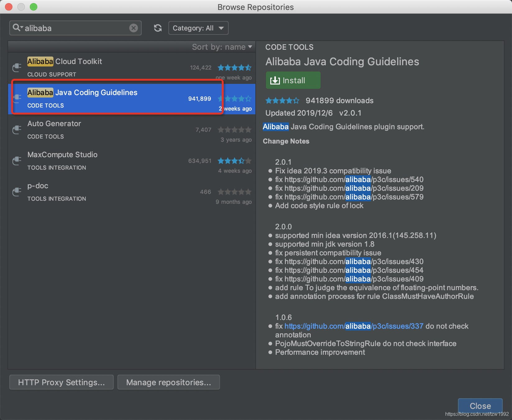Open the Sort by: name dropdown
Screen dimensions: 512x420
[222, 47]
